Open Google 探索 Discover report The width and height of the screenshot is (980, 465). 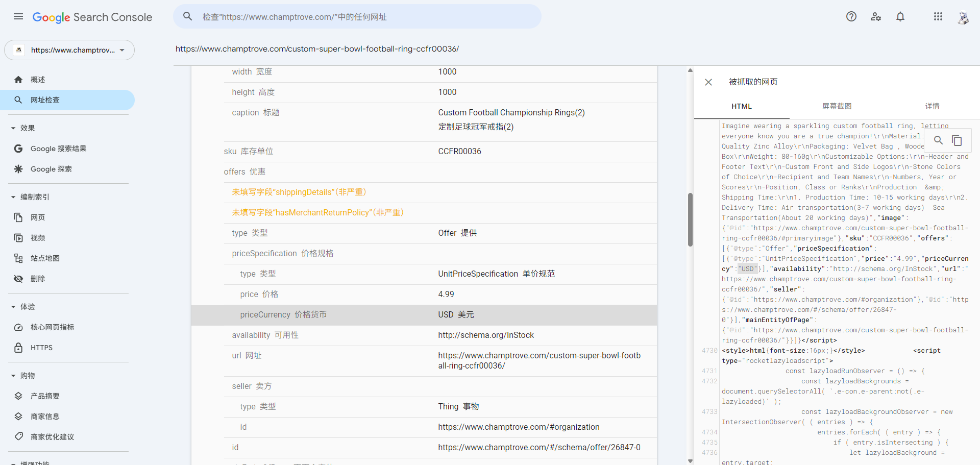(x=67, y=169)
